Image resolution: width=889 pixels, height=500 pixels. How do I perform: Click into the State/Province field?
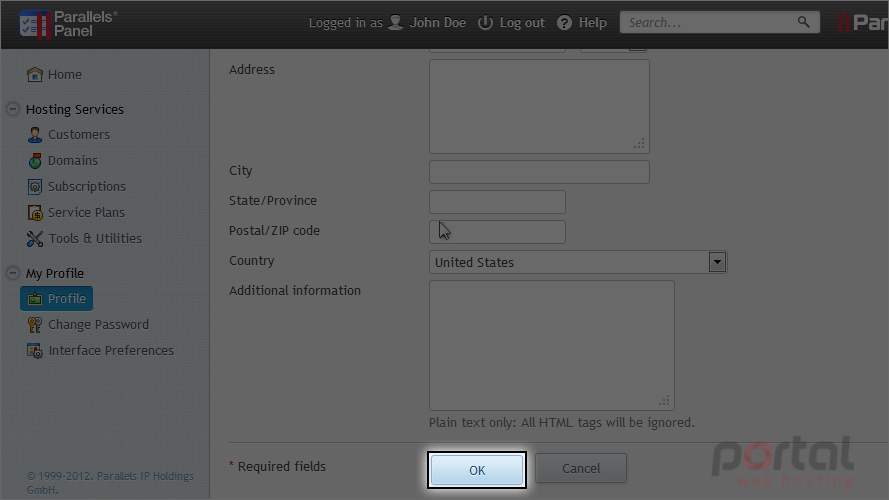pyautogui.click(x=497, y=202)
